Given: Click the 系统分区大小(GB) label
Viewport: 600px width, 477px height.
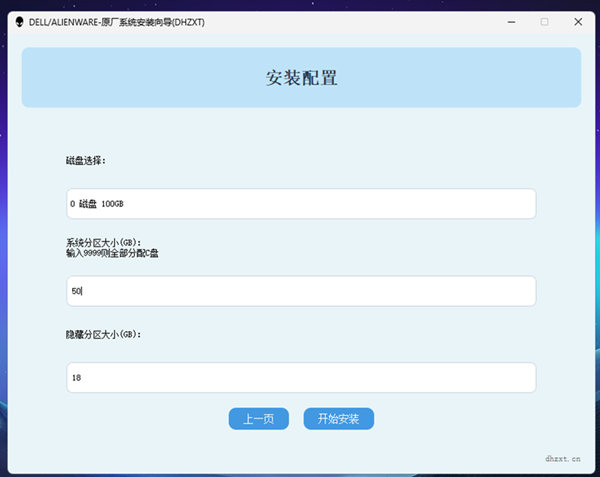Looking at the screenshot, I should 103,243.
